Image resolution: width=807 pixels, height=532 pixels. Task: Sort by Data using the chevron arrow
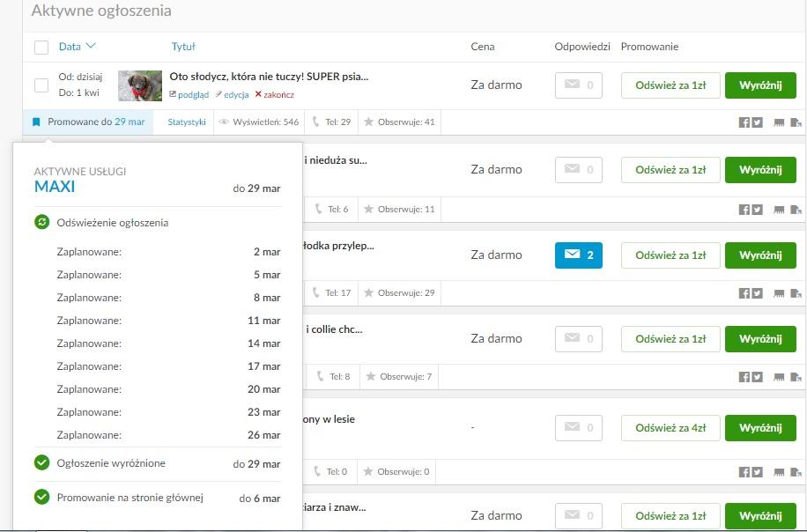(x=91, y=46)
